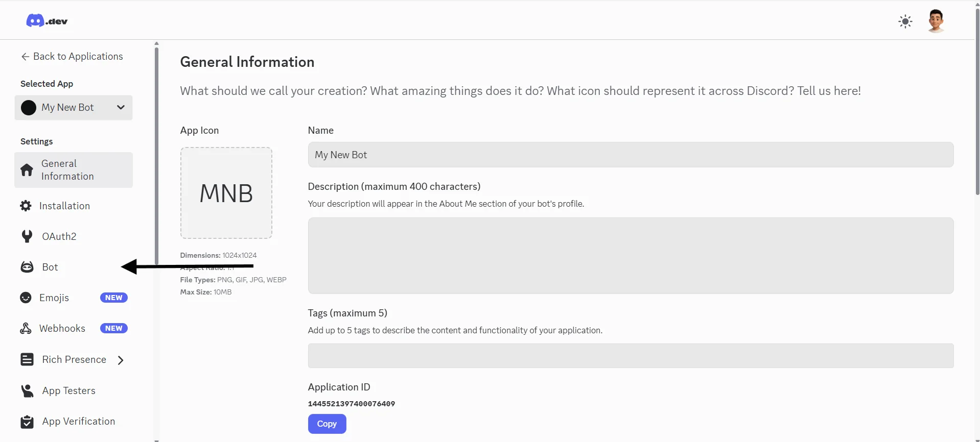Toggle the light/dark theme sun icon
980x442 pixels.
point(905,21)
